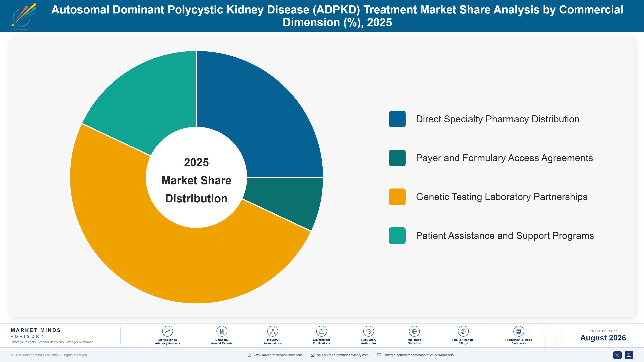The height and width of the screenshot is (362, 644).
Task: Click the globe icon beside website URL
Action: coord(249,355)
